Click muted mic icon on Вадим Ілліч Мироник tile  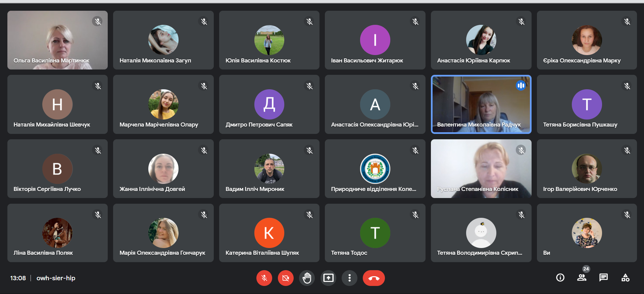coord(309,150)
